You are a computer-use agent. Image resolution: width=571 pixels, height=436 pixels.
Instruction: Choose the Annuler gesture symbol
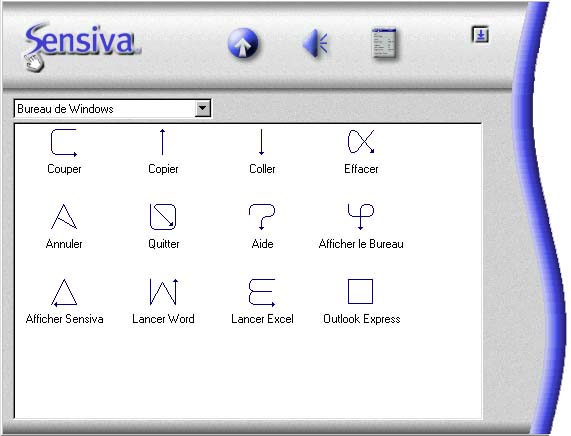coord(64,216)
